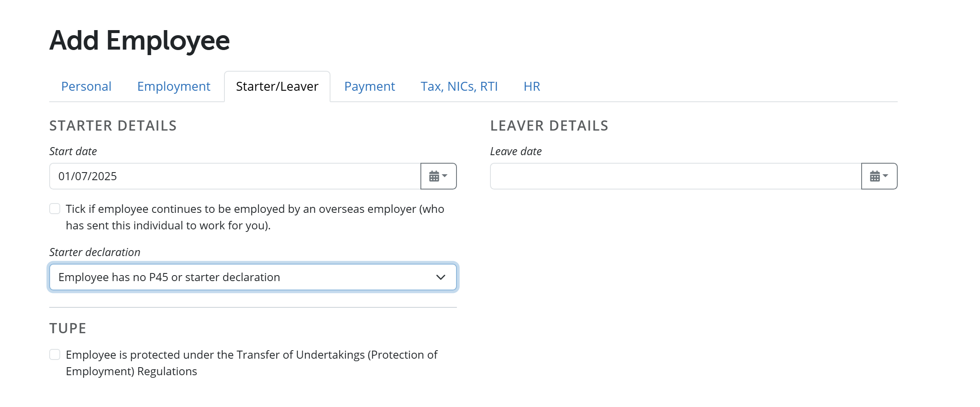Select the Starter/Leaver tab
The image size is (980, 407).
[x=277, y=86]
